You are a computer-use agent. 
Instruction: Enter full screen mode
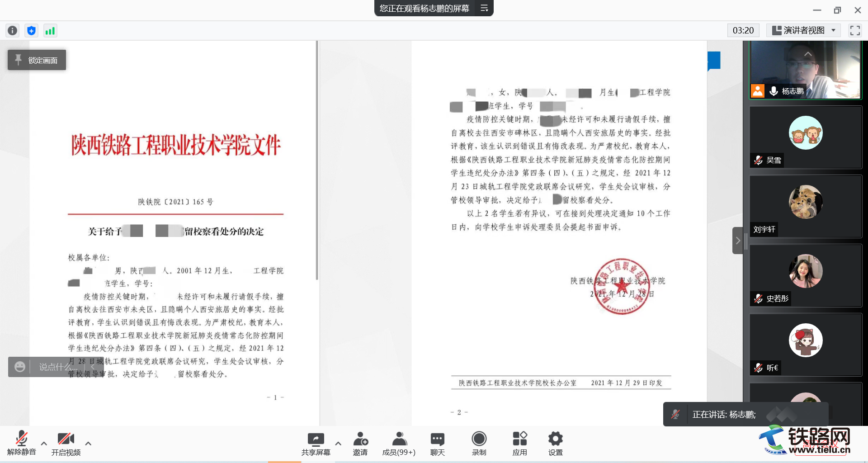855,30
